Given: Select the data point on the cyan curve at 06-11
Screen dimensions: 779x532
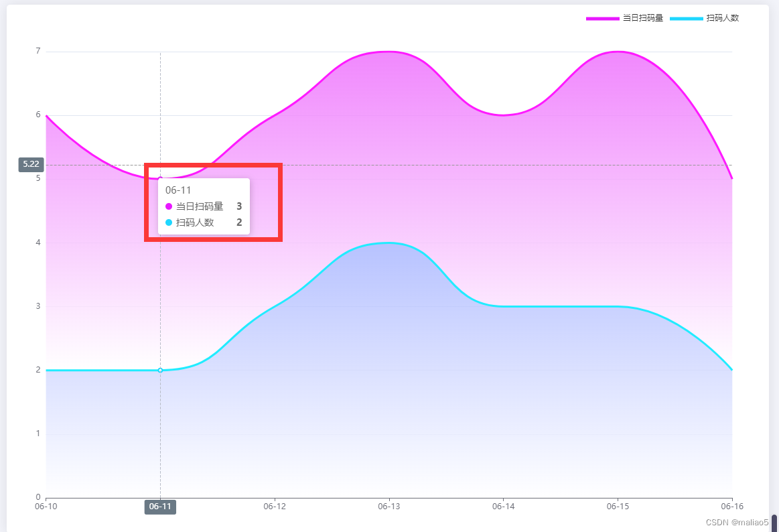Looking at the screenshot, I should click(160, 369).
